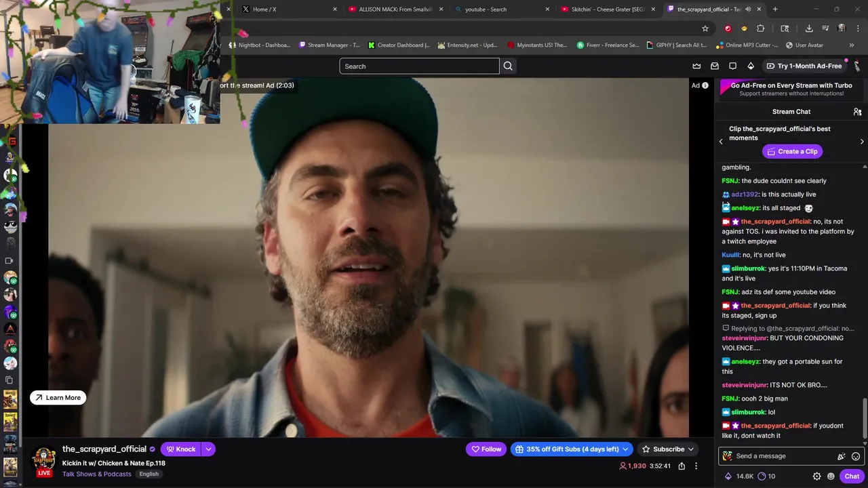The height and width of the screenshot is (488, 868).
Task: Open the Nightbot Dashboard bookmark
Action: (260, 45)
